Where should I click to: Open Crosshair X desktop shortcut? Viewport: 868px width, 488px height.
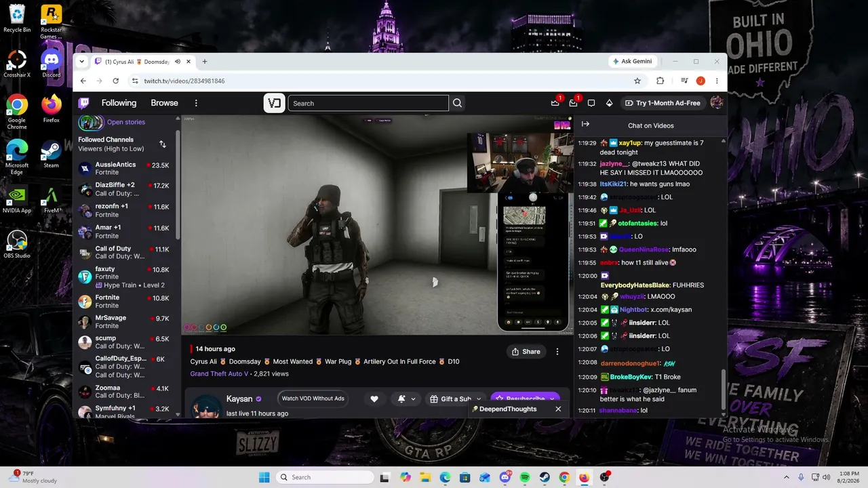coord(17,64)
